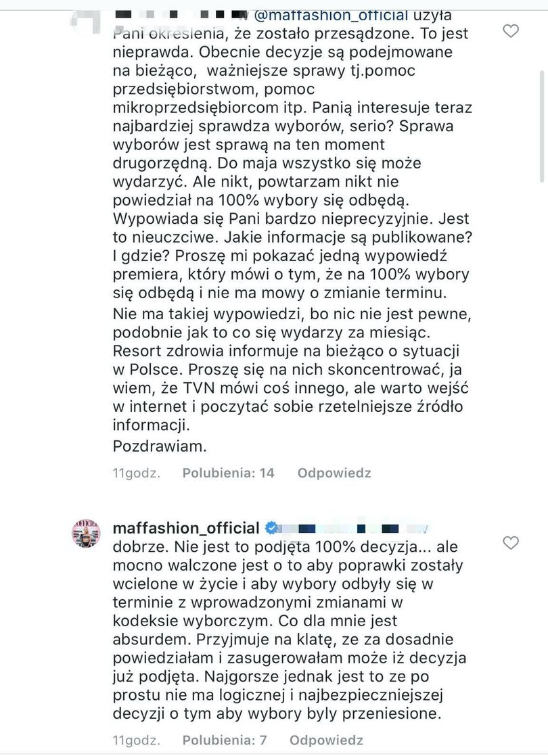
Task: Like the top comment with the heart icon
Action: coord(511,31)
